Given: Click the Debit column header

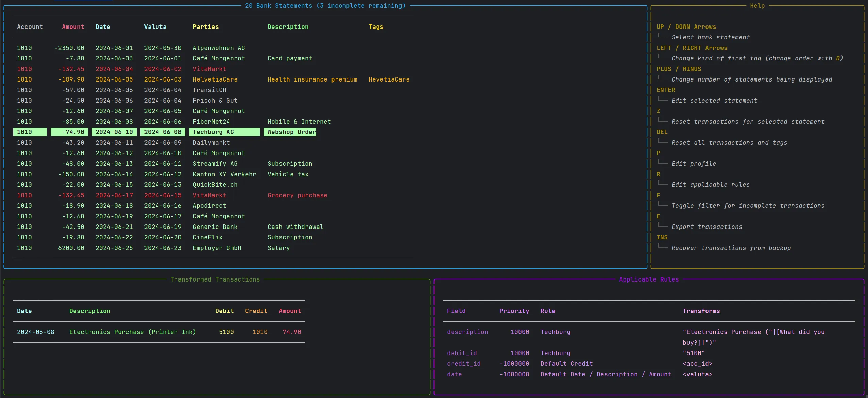Looking at the screenshot, I should 224,311.
